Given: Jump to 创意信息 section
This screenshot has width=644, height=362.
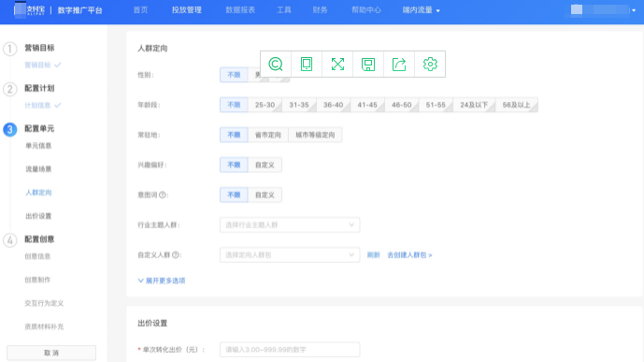Looking at the screenshot, I should tap(37, 256).
